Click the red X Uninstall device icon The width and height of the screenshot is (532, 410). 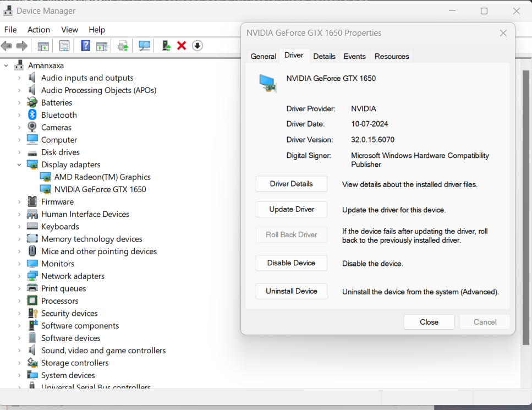pos(182,45)
